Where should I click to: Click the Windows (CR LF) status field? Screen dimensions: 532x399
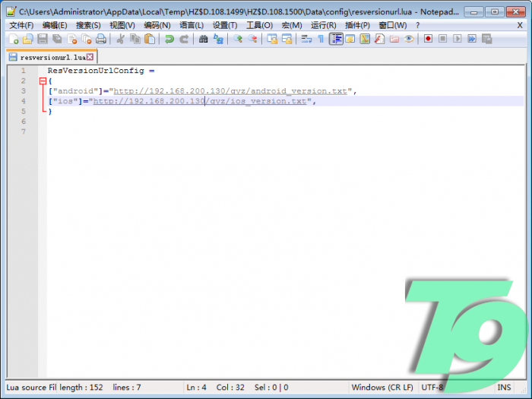(382, 387)
